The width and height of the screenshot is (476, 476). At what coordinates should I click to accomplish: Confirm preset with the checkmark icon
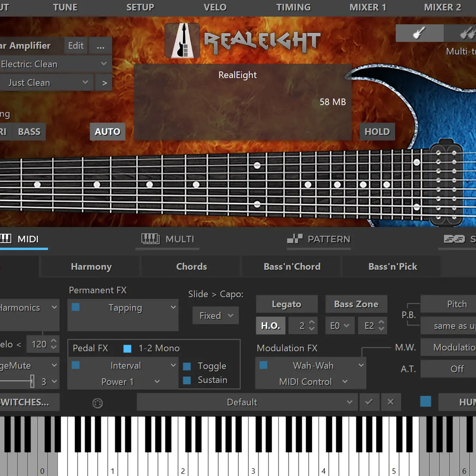[x=369, y=402]
